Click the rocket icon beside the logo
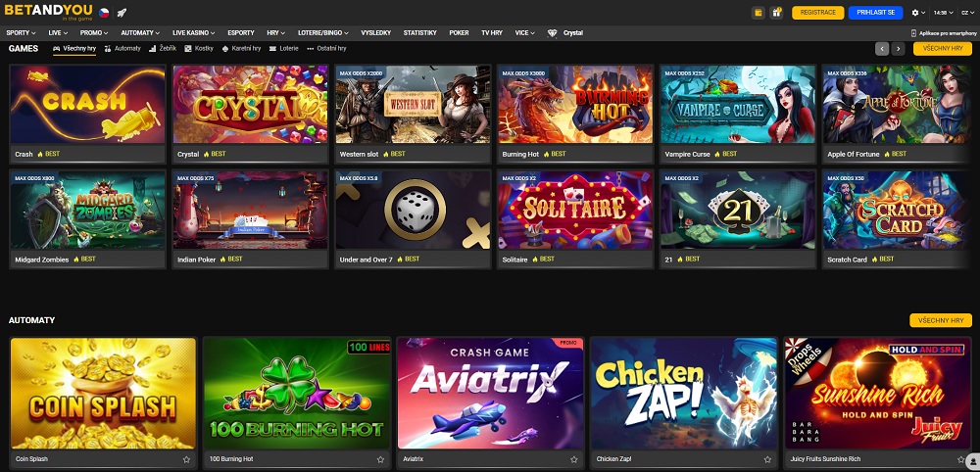 click(x=122, y=13)
